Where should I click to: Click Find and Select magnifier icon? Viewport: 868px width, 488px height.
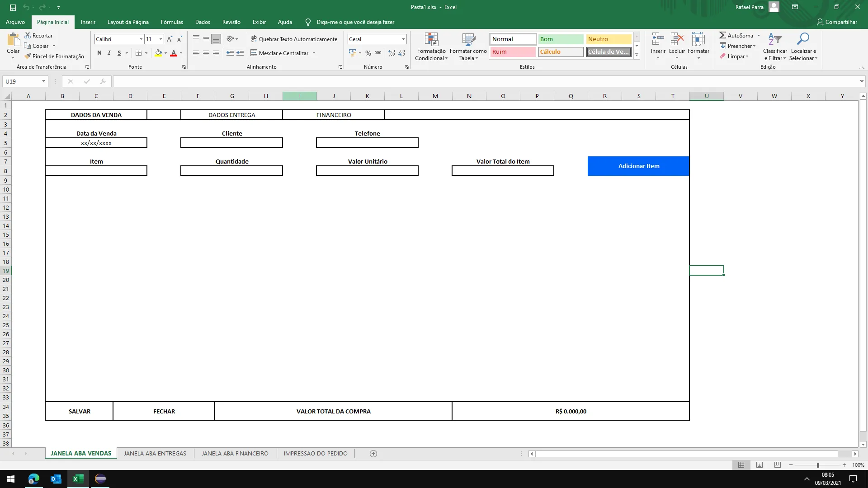click(x=803, y=39)
